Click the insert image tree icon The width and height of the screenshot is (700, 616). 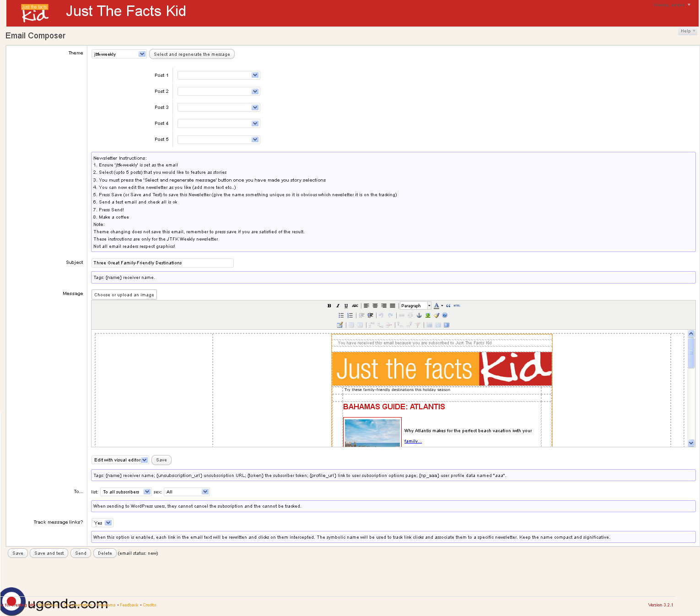click(x=428, y=316)
